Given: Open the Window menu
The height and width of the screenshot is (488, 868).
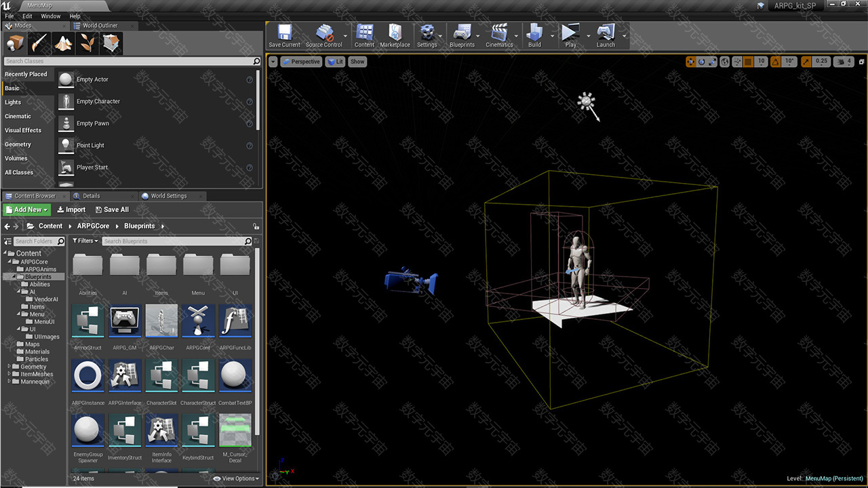Looking at the screenshot, I should 50,16.
